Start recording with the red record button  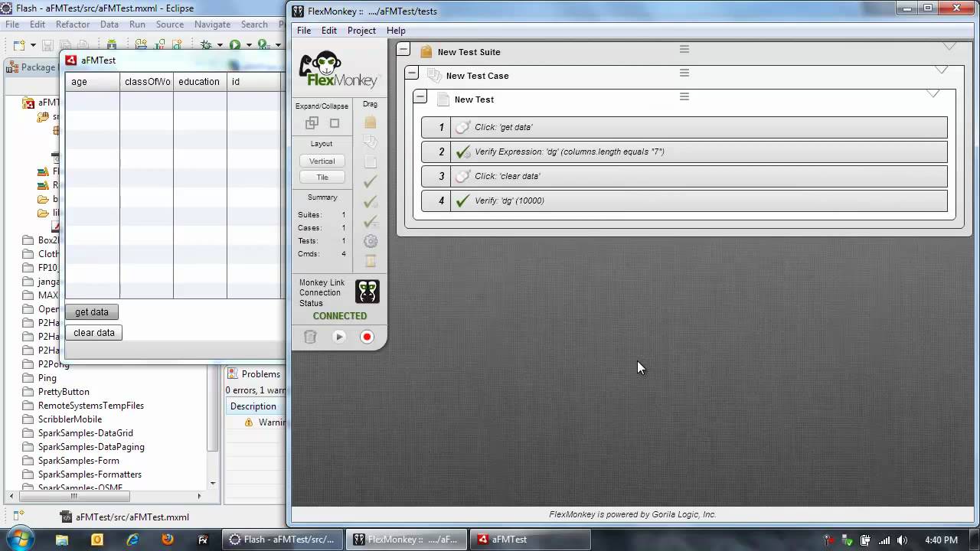367,337
